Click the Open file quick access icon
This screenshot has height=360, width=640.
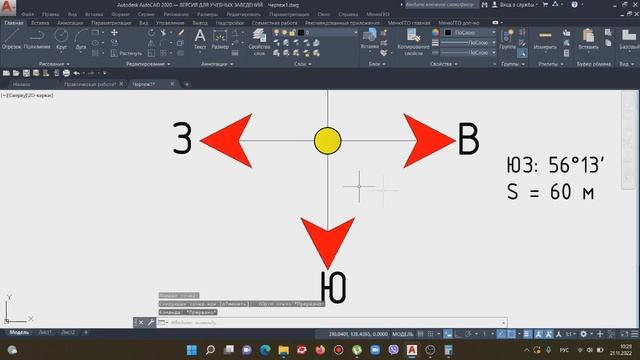(x=16, y=73)
